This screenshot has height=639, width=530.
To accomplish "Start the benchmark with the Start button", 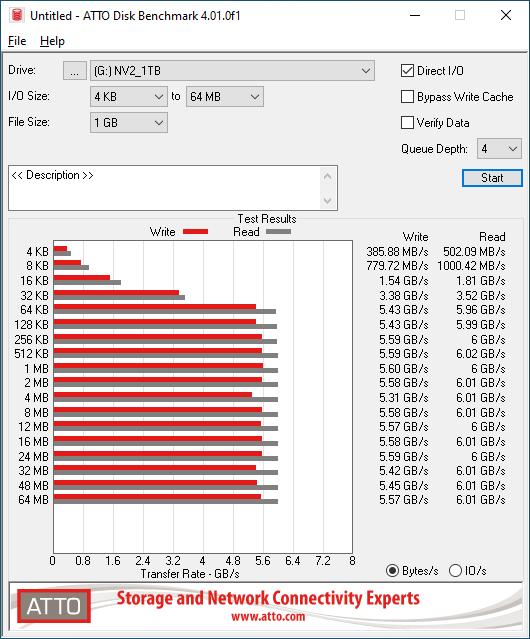I will pos(492,178).
